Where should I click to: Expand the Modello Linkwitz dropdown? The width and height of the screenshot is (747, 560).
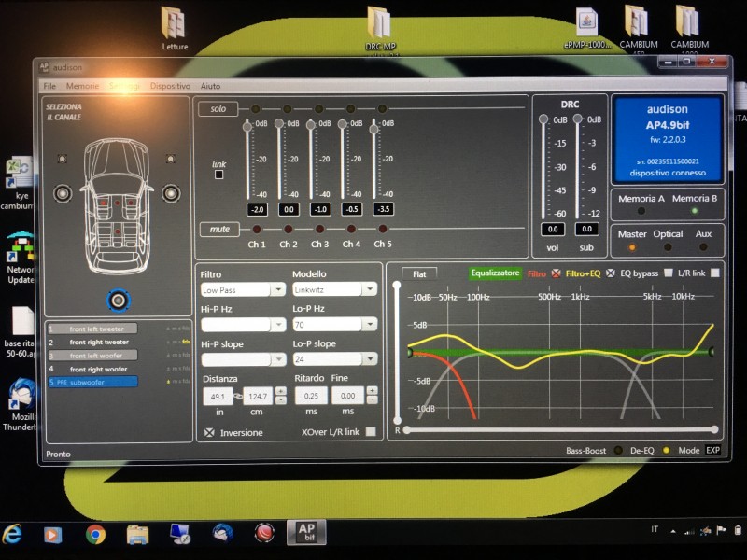pos(334,289)
